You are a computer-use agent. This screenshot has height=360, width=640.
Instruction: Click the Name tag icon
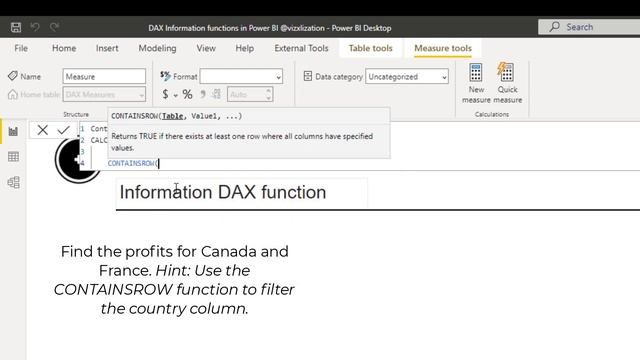pyautogui.click(x=12, y=76)
